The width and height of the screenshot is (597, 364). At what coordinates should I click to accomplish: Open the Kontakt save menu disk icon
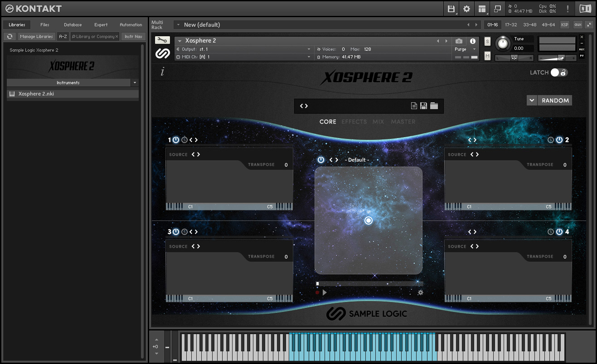(x=451, y=9)
